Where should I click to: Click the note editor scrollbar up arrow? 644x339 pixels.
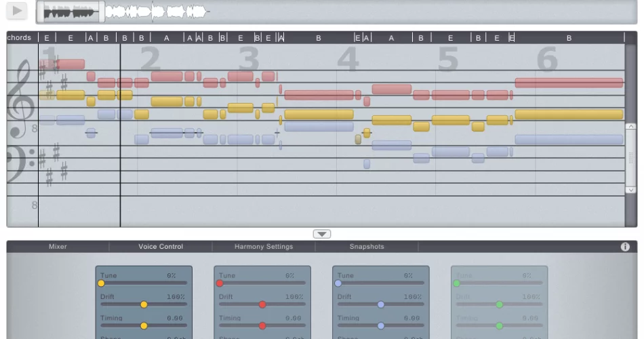630,127
